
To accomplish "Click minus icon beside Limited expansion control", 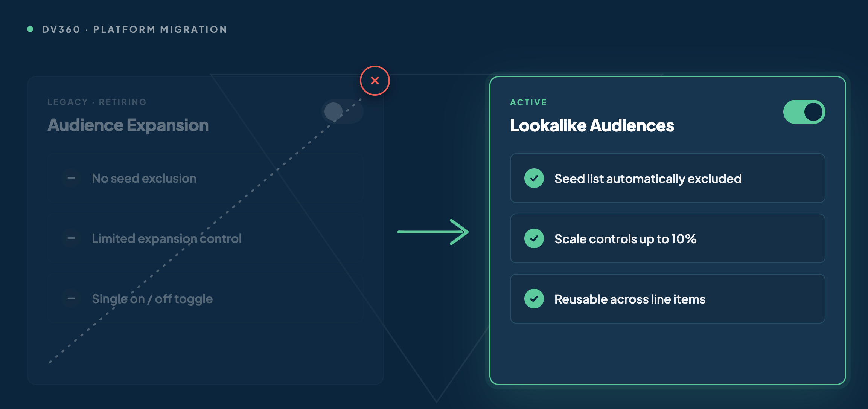I will (72, 238).
